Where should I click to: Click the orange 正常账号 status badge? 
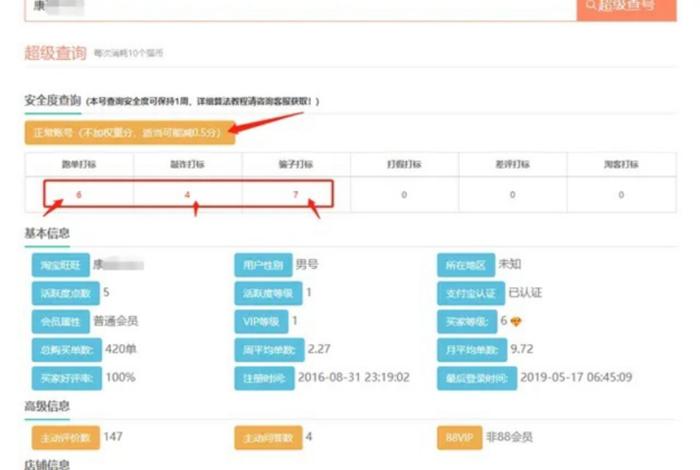tap(130, 133)
